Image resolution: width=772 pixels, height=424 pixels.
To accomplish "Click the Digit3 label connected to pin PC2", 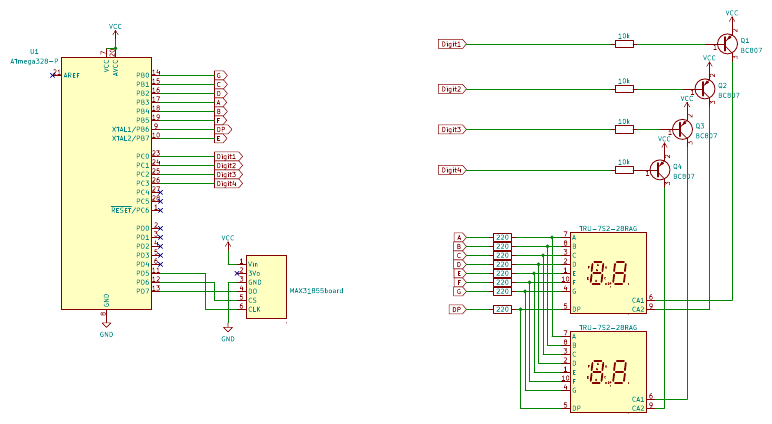I will (228, 174).
